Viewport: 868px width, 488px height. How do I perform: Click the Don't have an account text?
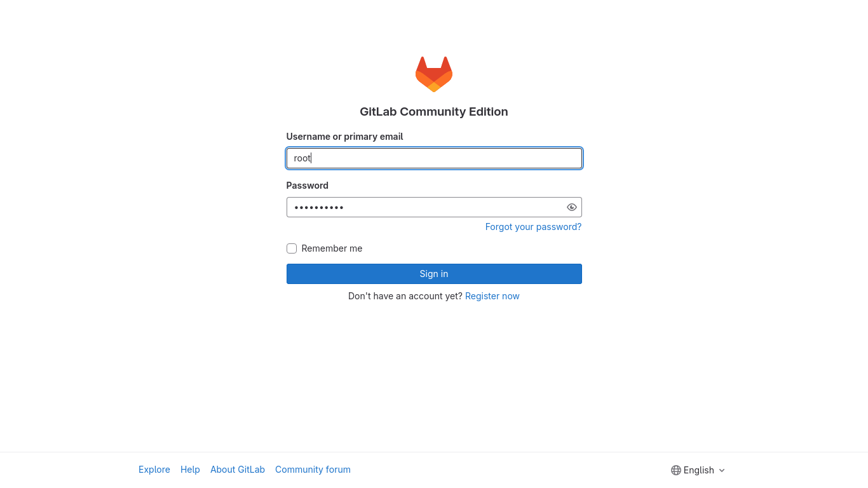point(405,296)
